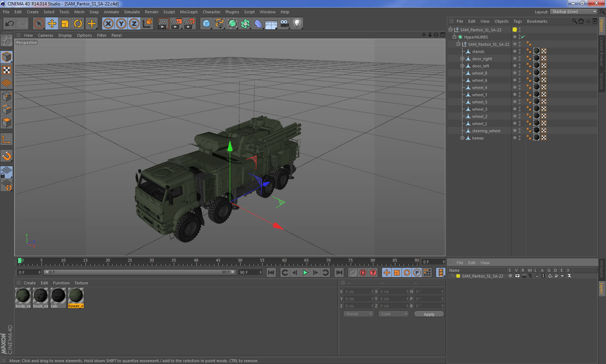Select the Move tool in top toolbar
Screen dimensions: 606x364
pos(52,24)
